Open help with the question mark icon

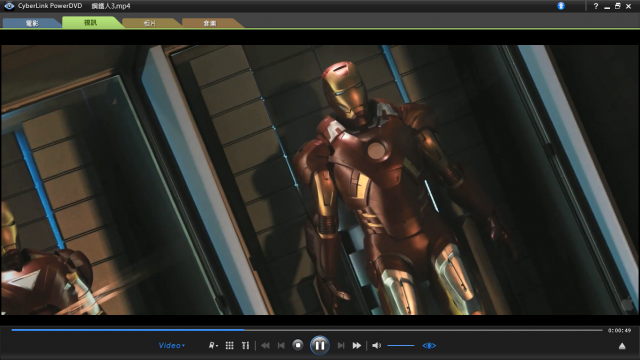pos(596,6)
